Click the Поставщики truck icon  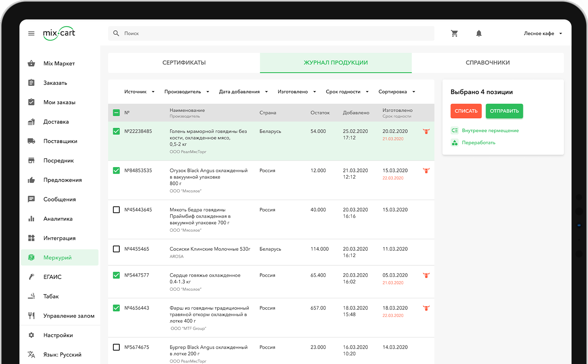point(31,141)
